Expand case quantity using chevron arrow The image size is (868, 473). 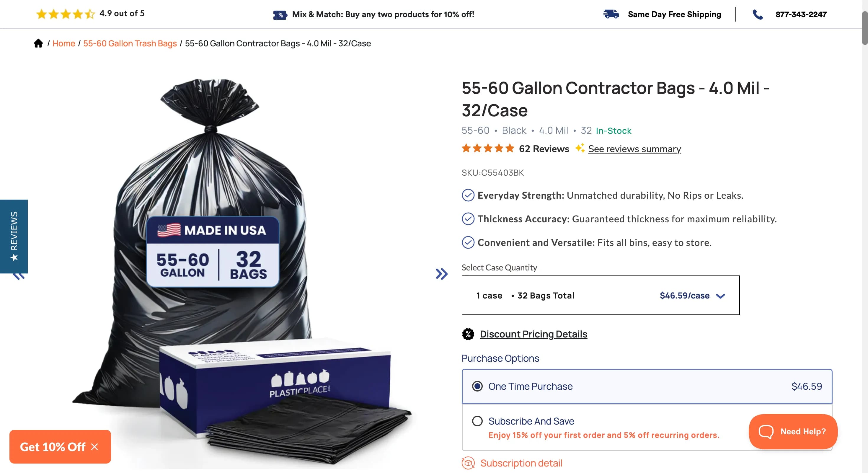720,296
